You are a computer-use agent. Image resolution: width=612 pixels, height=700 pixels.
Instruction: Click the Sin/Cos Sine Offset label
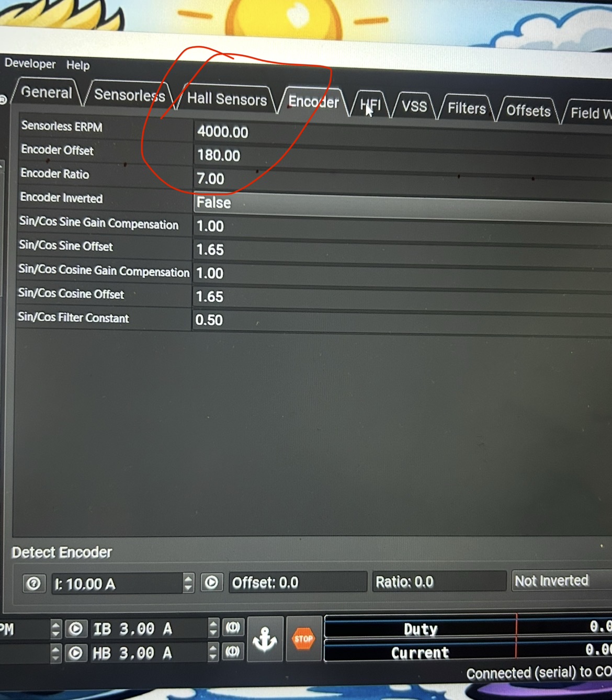click(65, 246)
